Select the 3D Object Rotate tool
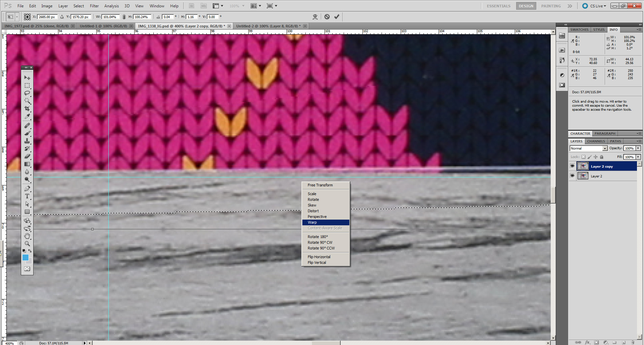The image size is (644, 345). (27, 221)
